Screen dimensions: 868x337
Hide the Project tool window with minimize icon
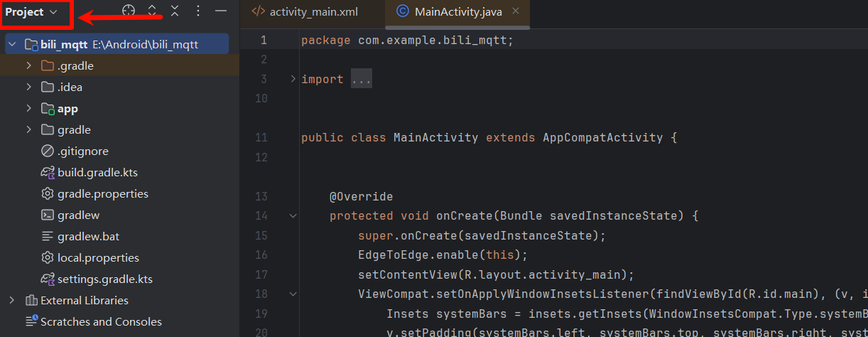pyautogui.click(x=221, y=11)
